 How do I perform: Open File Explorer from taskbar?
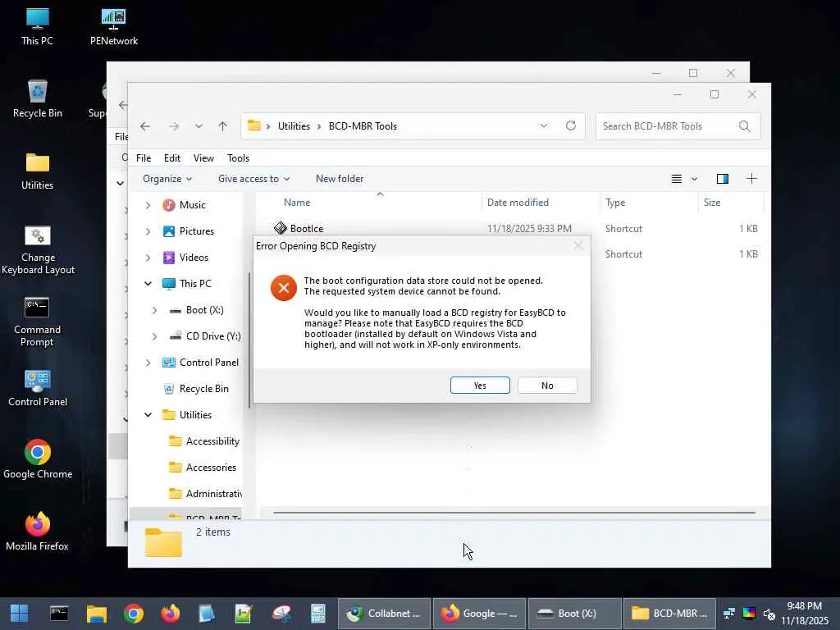point(97,614)
